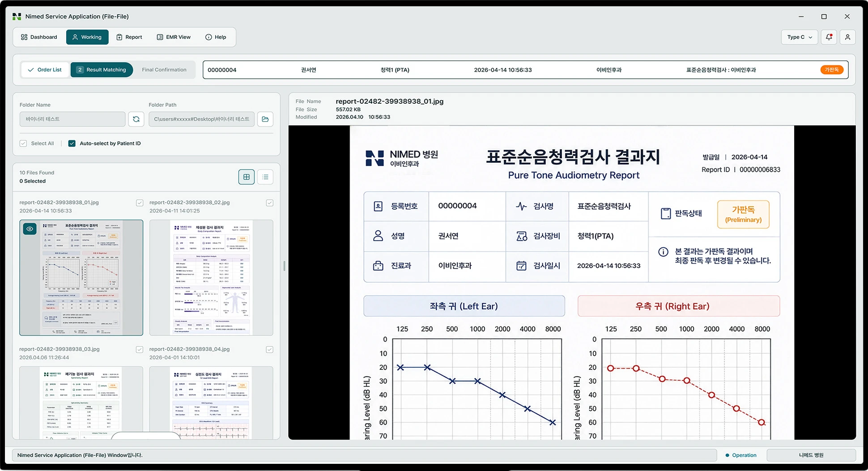The image size is (868, 471).
Task: Go to the Working tab
Action: pyautogui.click(x=87, y=37)
